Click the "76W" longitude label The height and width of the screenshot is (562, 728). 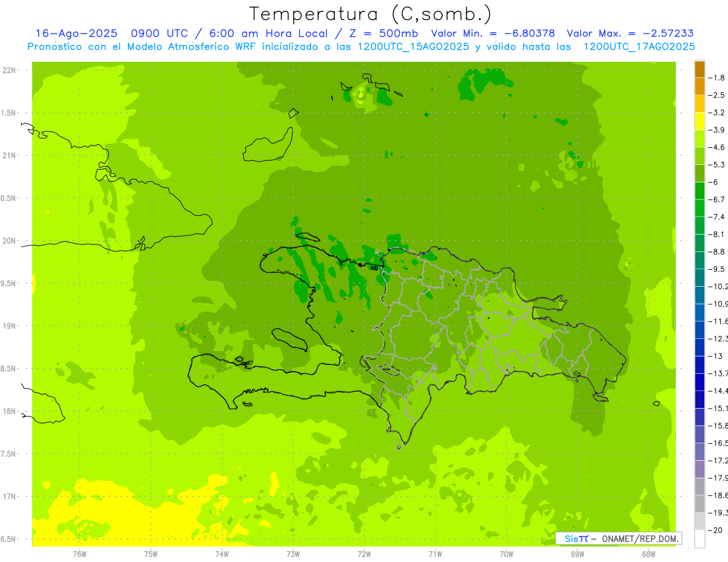(79, 554)
